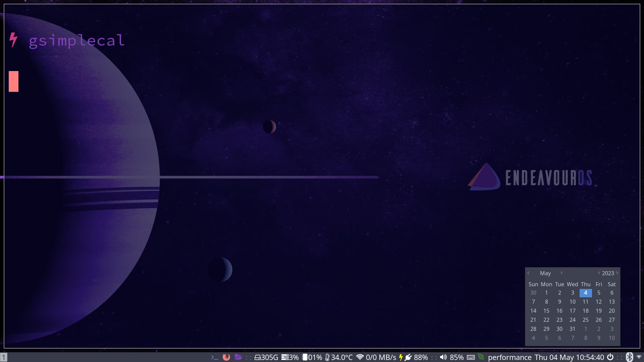This screenshot has width=644, height=362.
Task: Go to previous month in calendar
Action: point(529,273)
